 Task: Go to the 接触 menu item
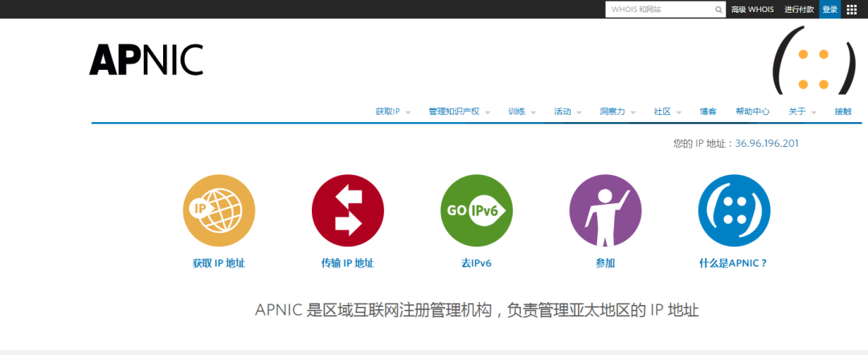click(x=843, y=111)
